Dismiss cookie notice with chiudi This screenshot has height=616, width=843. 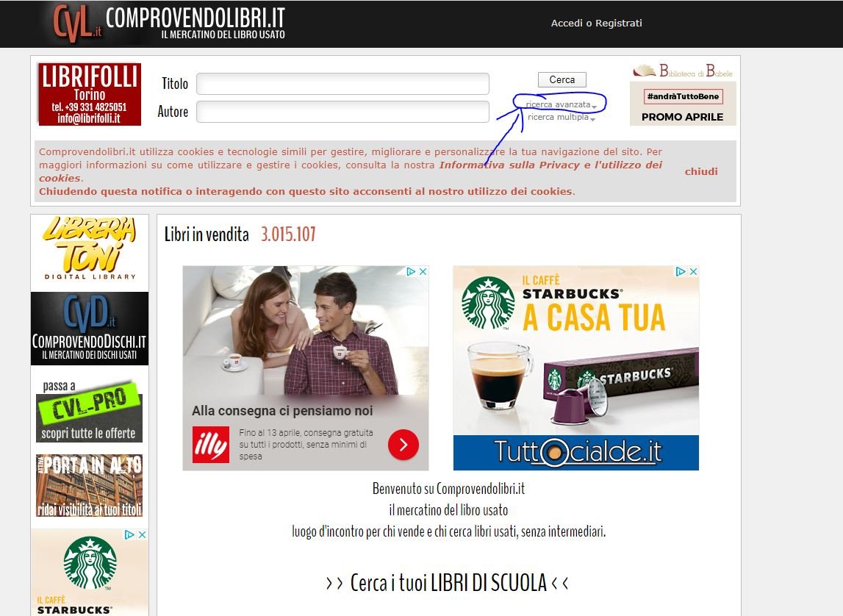(701, 171)
